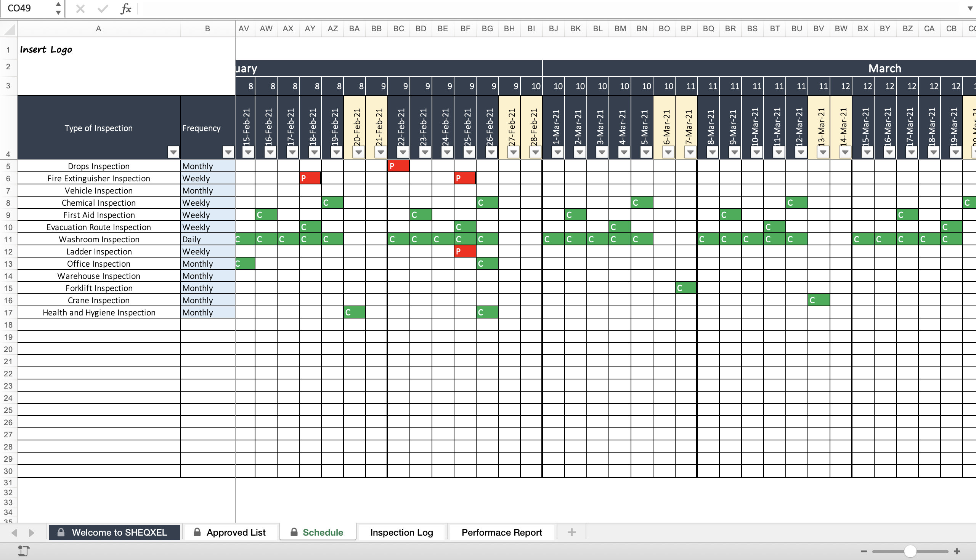Viewport: 976px width, 560px height.
Task: Select the Drops Inspection cell
Action: [98, 166]
